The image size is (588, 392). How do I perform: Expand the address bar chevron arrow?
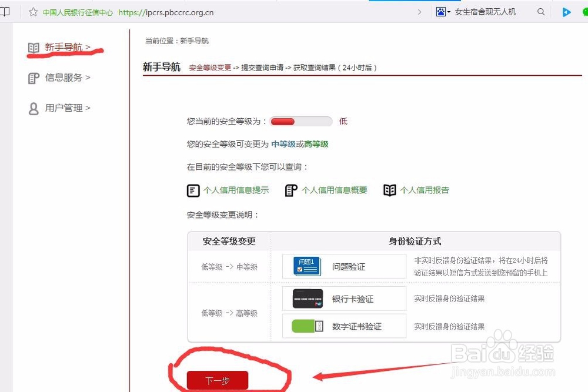point(419,12)
